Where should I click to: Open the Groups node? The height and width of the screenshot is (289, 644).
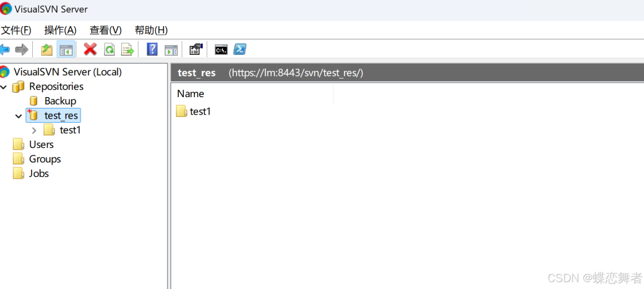pos(45,159)
